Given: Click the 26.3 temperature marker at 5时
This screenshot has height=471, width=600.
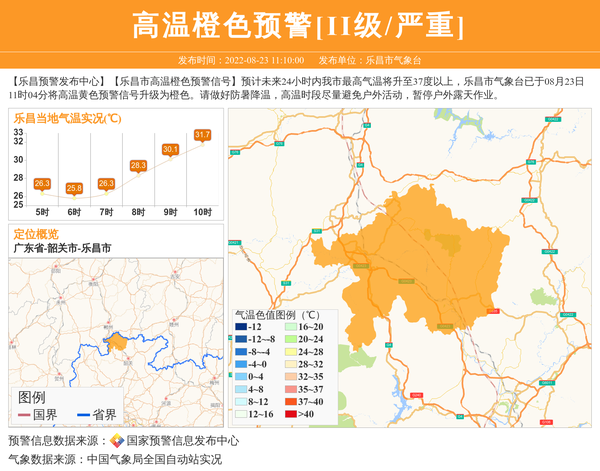Looking at the screenshot, I should (x=42, y=184).
